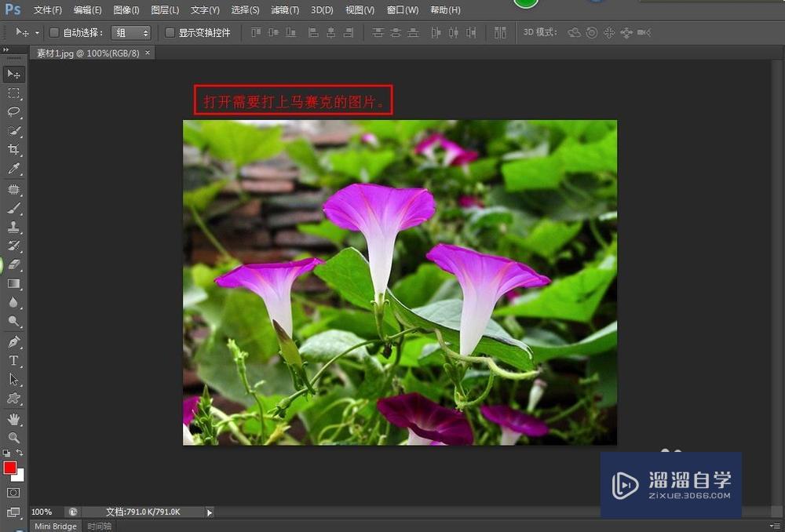
Task: Select the Crop tool
Action: (14, 149)
